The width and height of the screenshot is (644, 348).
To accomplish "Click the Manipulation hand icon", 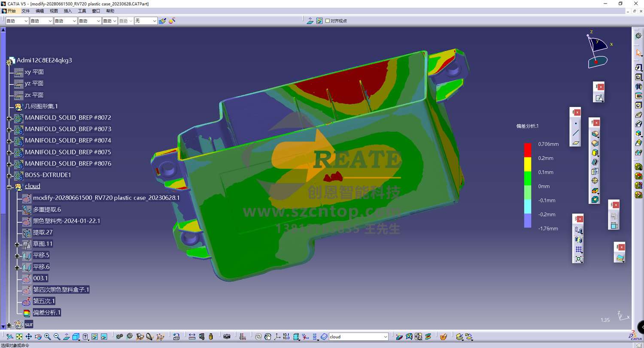I will point(268,337).
